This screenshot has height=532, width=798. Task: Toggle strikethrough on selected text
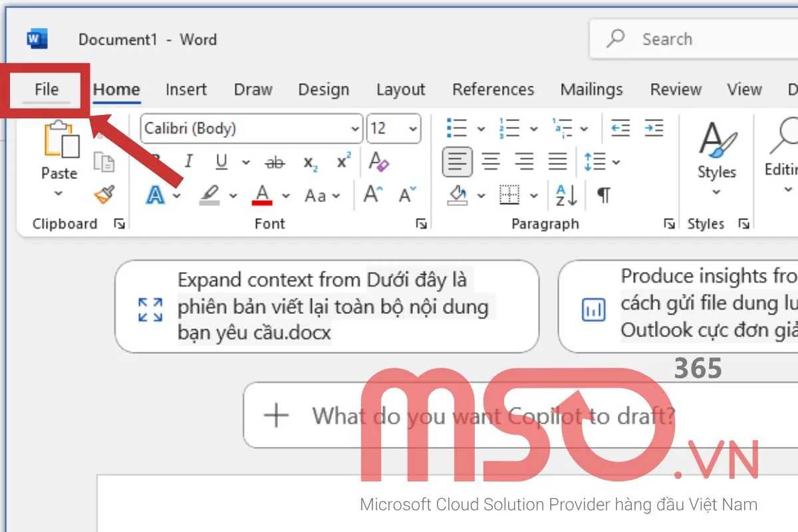(x=275, y=162)
